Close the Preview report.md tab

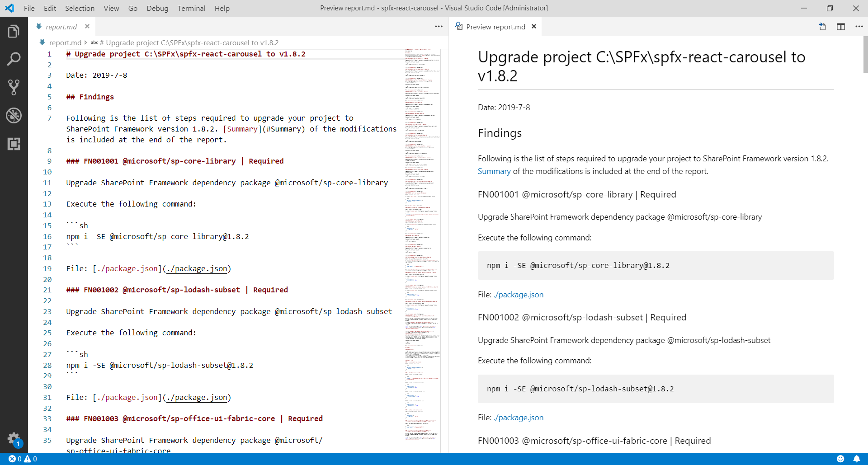click(x=534, y=27)
